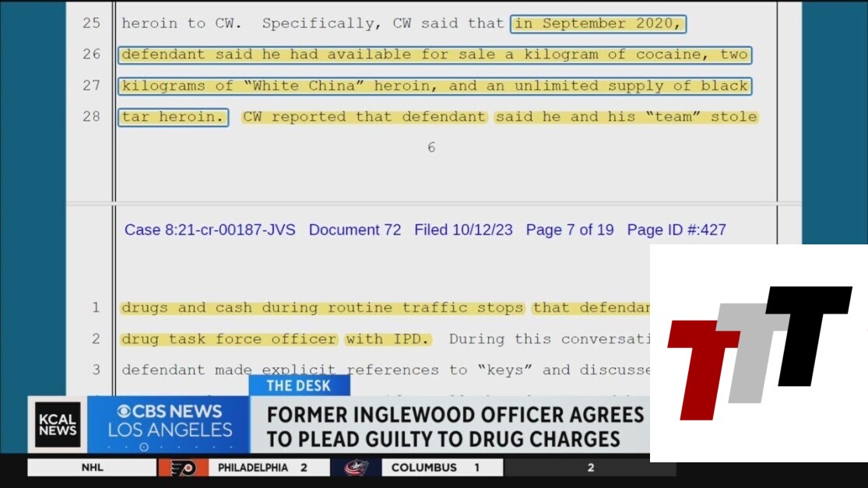The image size is (868, 488).
Task: Click the Filed 10/12/23 date text
Action: (463, 230)
